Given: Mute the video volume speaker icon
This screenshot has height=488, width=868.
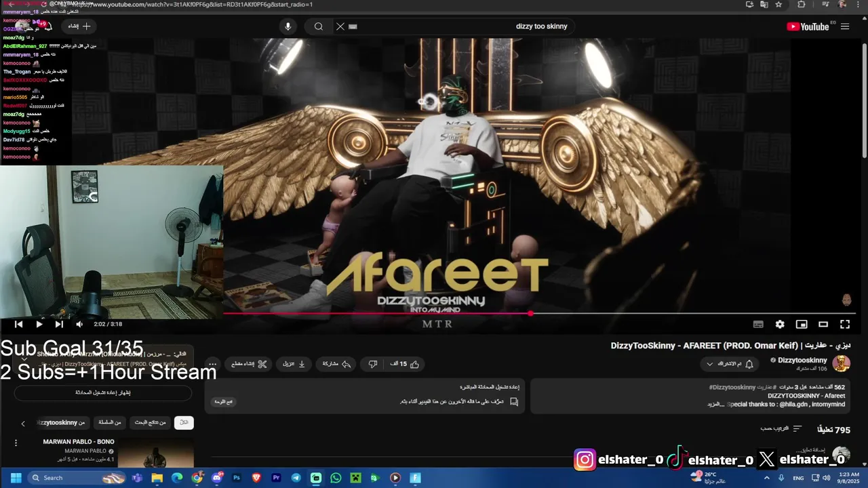Looking at the screenshot, I should [x=79, y=325].
